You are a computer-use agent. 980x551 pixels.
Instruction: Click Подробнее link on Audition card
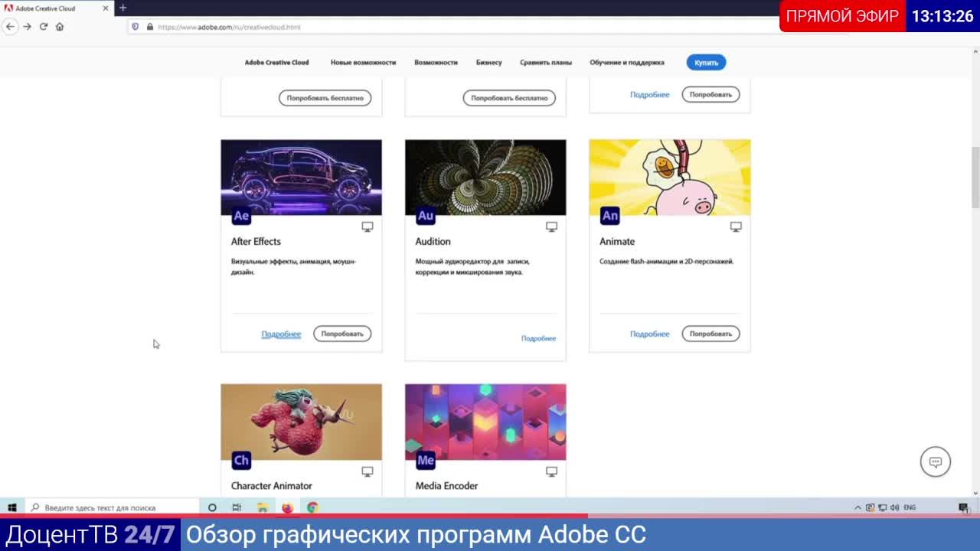click(538, 338)
